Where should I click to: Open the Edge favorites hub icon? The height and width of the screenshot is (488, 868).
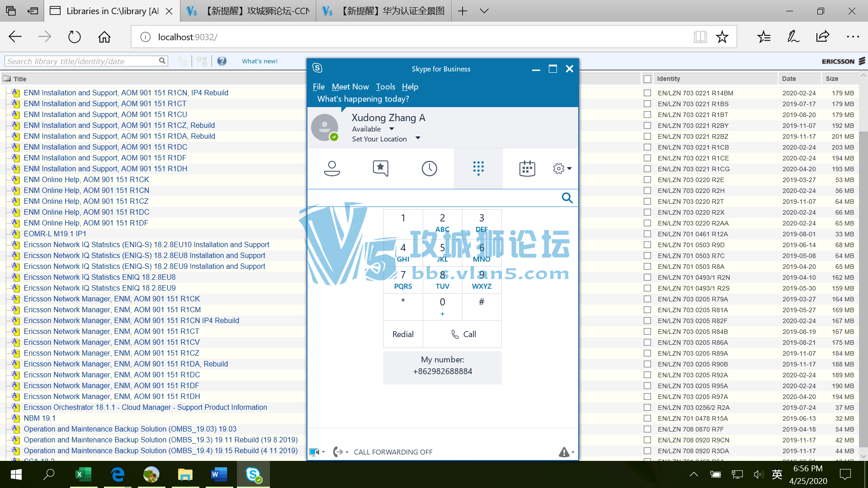point(764,37)
